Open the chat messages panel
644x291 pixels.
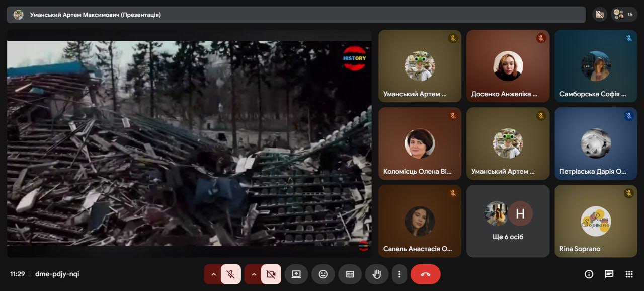pyautogui.click(x=609, y=274)
